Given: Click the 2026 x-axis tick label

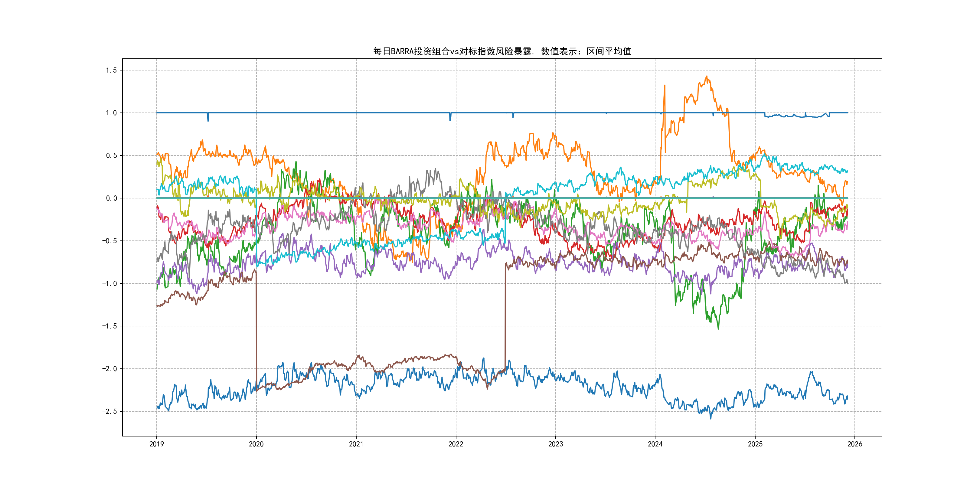Looking at the screenshot, I should pyautogui.click(x=855, y=444).
